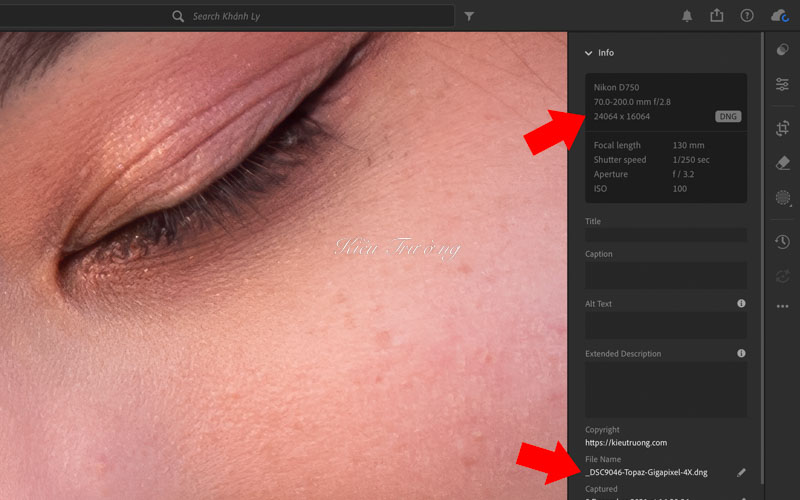Image resolution: width=800 pixels, height=500 pixels.
Task: Open the Presets panel icon
Action: click(783, 49)
